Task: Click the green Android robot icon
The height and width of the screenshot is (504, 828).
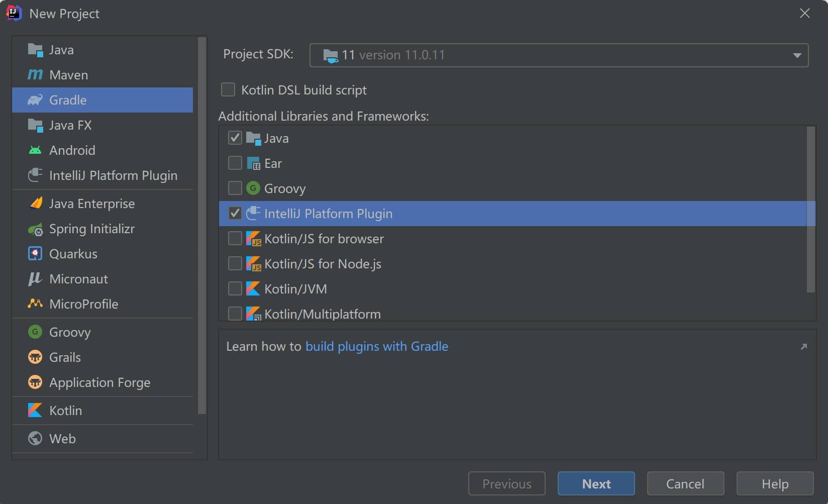Action: tap(35, 150)
